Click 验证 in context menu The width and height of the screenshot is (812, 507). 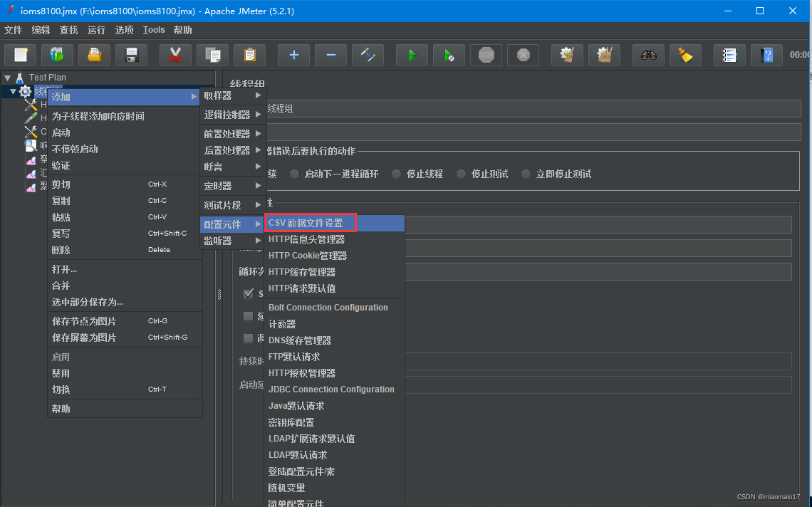124,166
